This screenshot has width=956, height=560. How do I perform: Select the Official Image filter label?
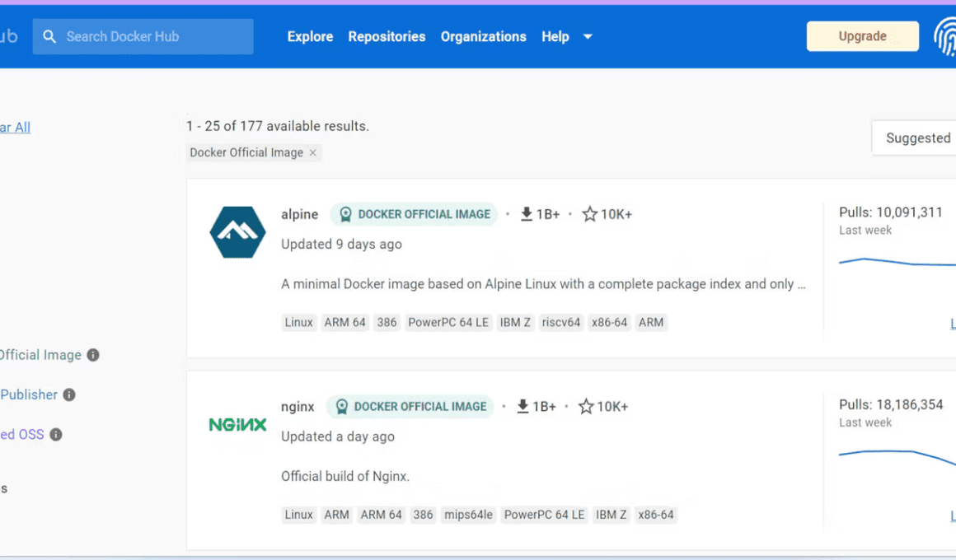[40, 355]
